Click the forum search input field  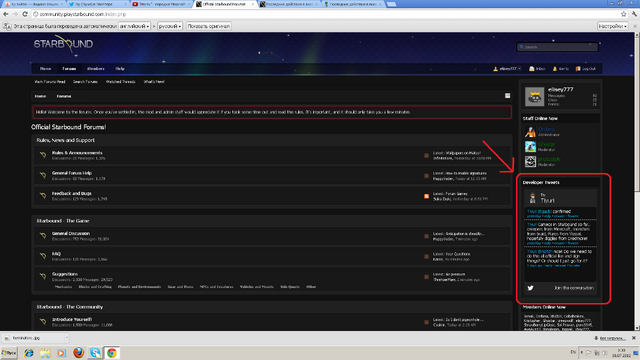coord(557,47)
